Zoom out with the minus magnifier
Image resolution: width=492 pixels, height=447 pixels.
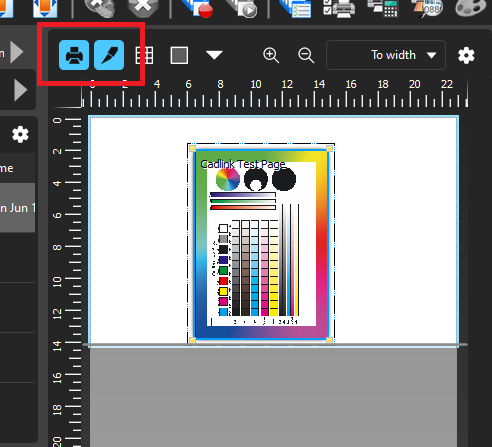(306, 55)
